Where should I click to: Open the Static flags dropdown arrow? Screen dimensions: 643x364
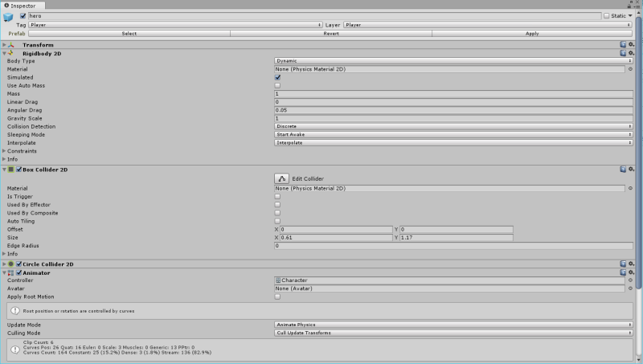click(x=630, y=15)
